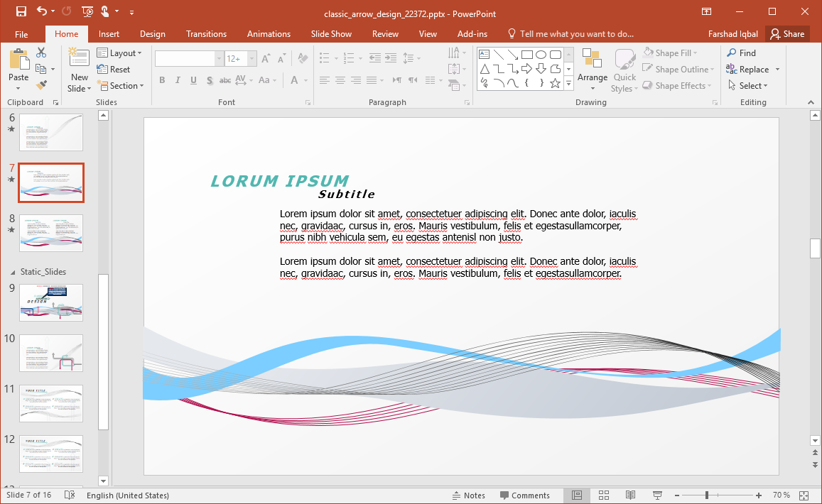This screenshot has height=504, width=822.
Task: Open the Shape Fill dropdown
Action: click(671, 53)
